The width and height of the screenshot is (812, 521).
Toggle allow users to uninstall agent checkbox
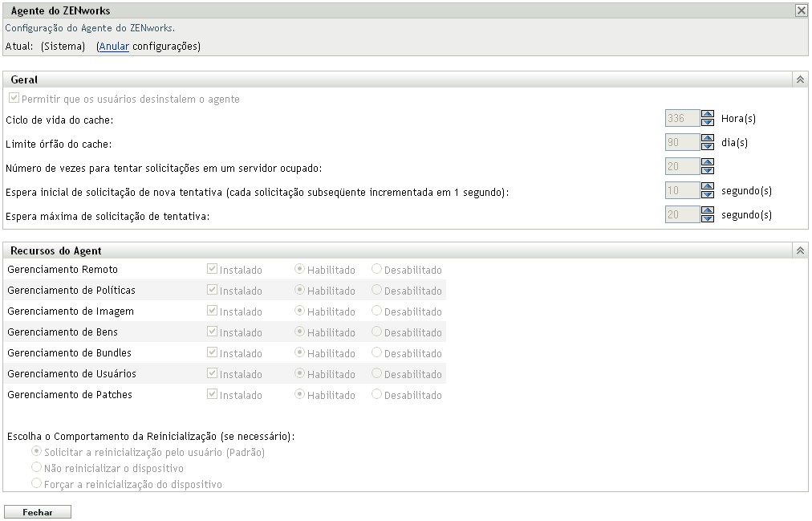pyautogui.click(x=14, y=98)
